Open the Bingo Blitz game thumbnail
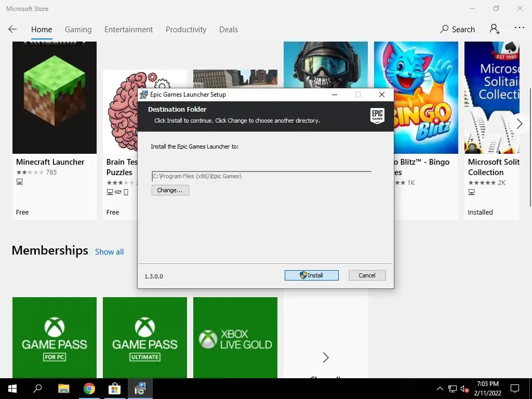The width and height of the screenshot is (532, 399). (x=426, y=97)
